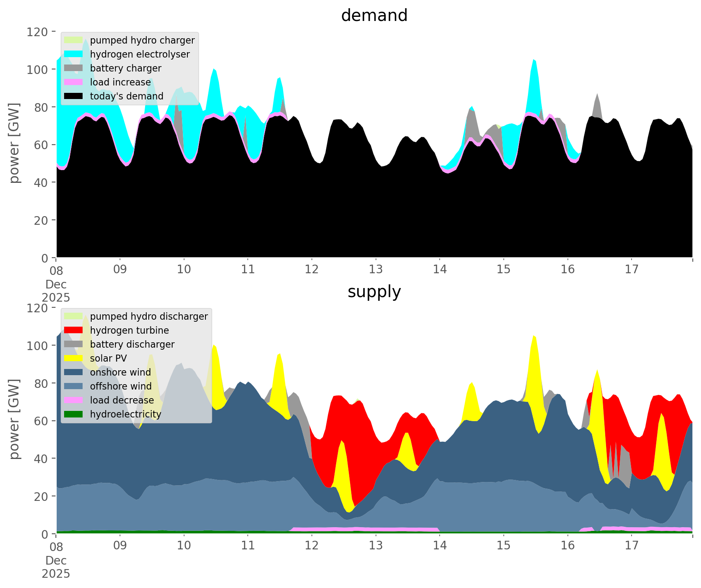Select the load decrease legend label
The width and height of the screenshot is (701, 588).
122,400
